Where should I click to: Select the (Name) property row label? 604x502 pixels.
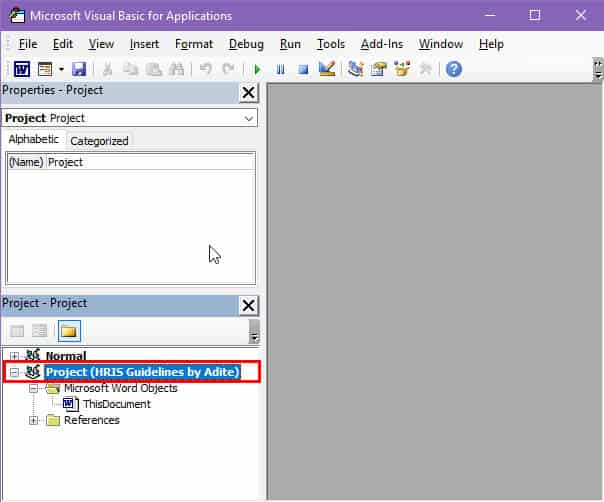pos(26,162)
